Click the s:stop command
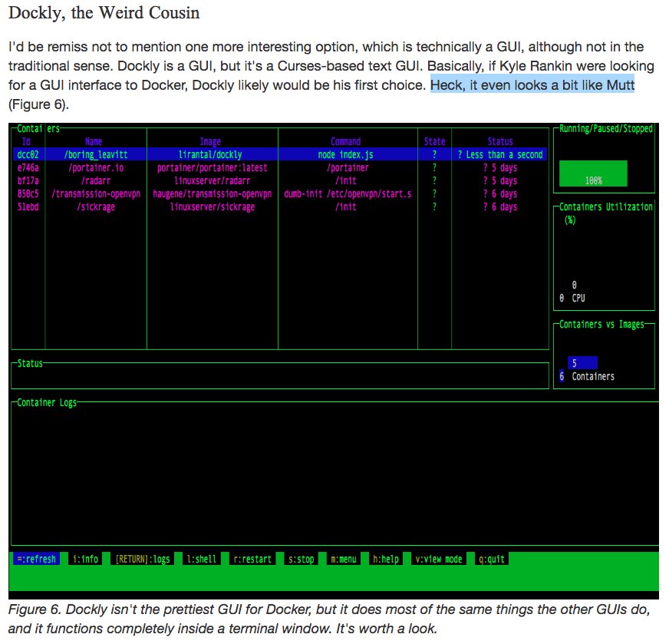 302,559
